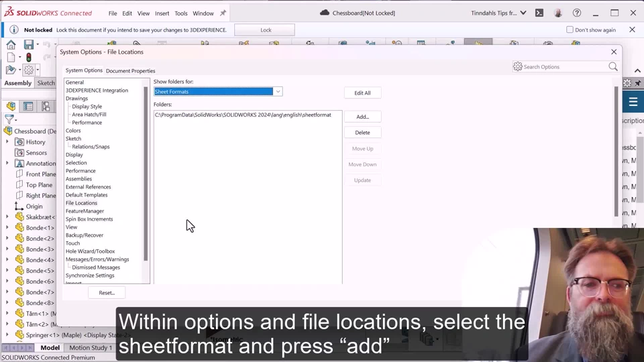This screenshot has width=644, height=362.
Task: Click inside the Search Options field
Action: coord(565,66)
